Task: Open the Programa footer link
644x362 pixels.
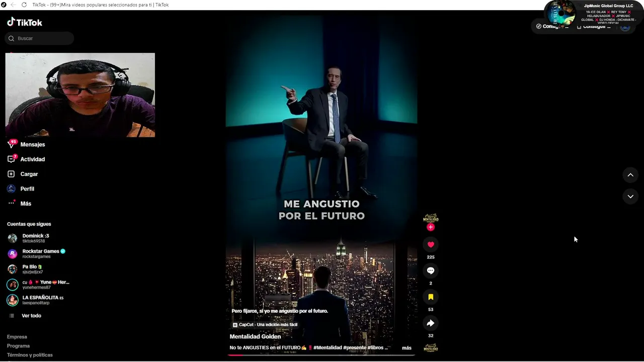Action: click(x=18, y=346)
